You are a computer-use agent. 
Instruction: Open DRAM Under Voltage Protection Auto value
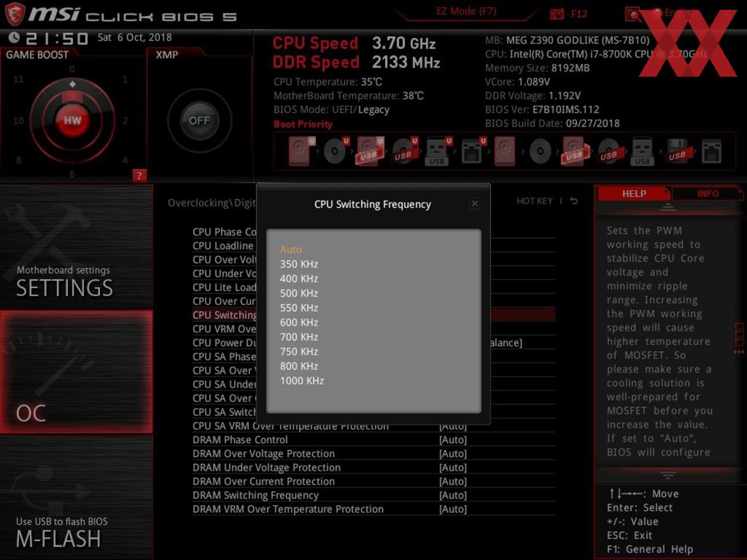point(453,467)
